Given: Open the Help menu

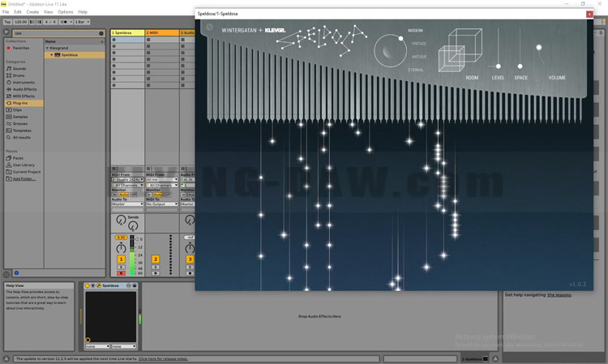Looking at the screenshot, I should (83, 12).
